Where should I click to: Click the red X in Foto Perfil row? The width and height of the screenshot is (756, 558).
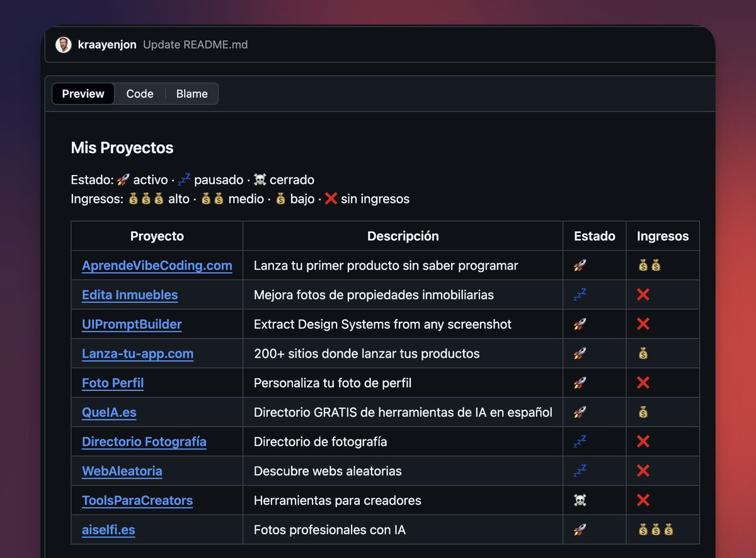click(x=643, y=383)
